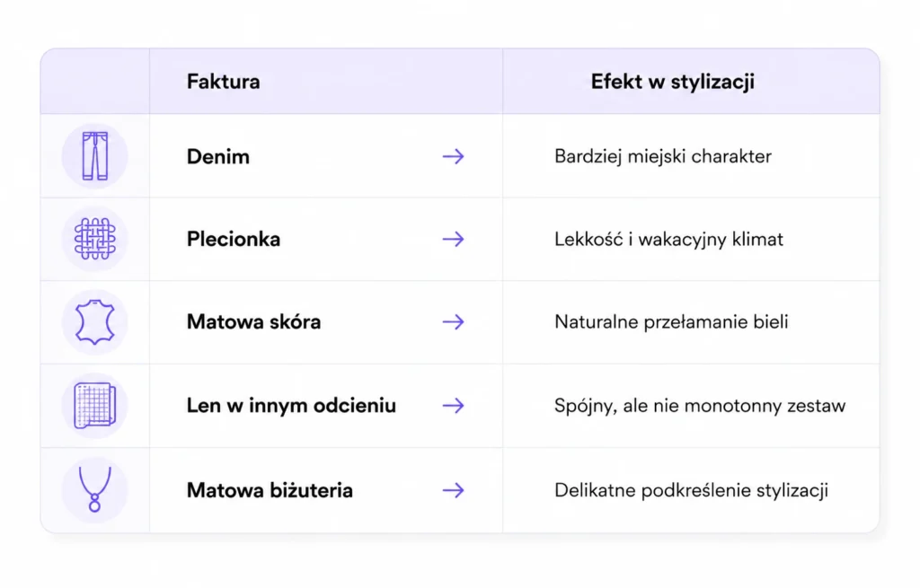Click the woven plecionka icon
Viewport: 920px width, 588px height.
(x=95, y=239)
